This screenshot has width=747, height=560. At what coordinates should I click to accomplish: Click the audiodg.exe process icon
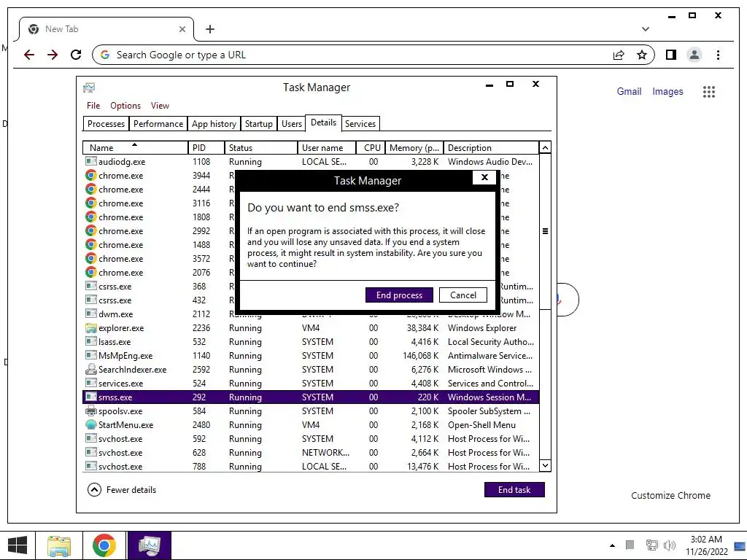[90, 161]
